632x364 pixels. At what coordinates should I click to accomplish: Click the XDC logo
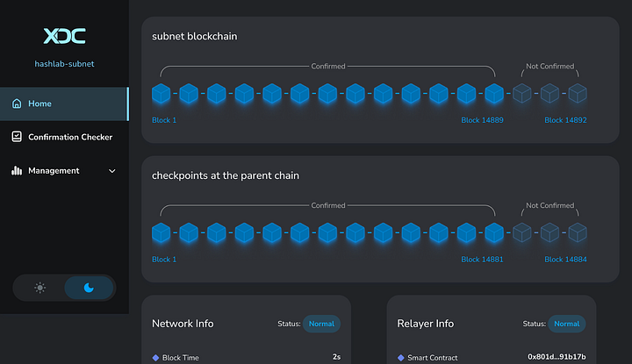[x=64, y=36]
